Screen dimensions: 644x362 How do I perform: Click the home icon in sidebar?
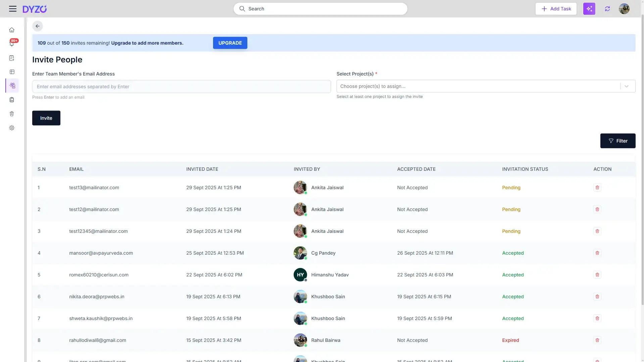pos(12,30)
